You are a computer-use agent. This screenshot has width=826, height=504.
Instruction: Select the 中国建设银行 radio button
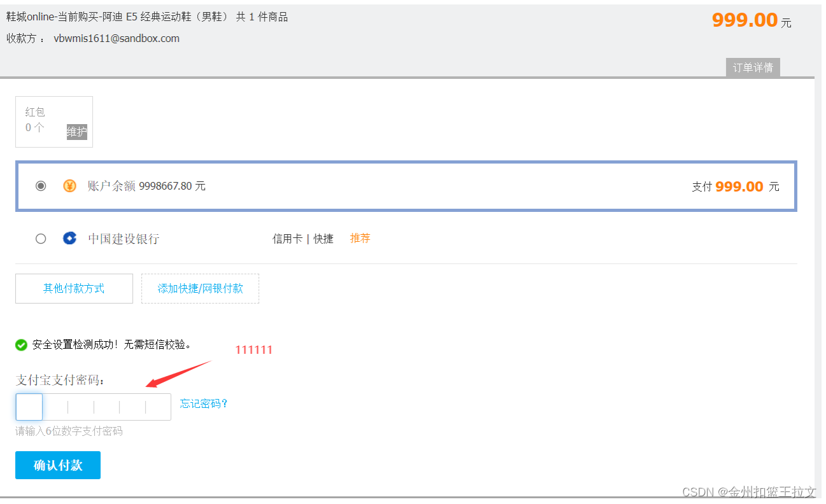(41, 239)
